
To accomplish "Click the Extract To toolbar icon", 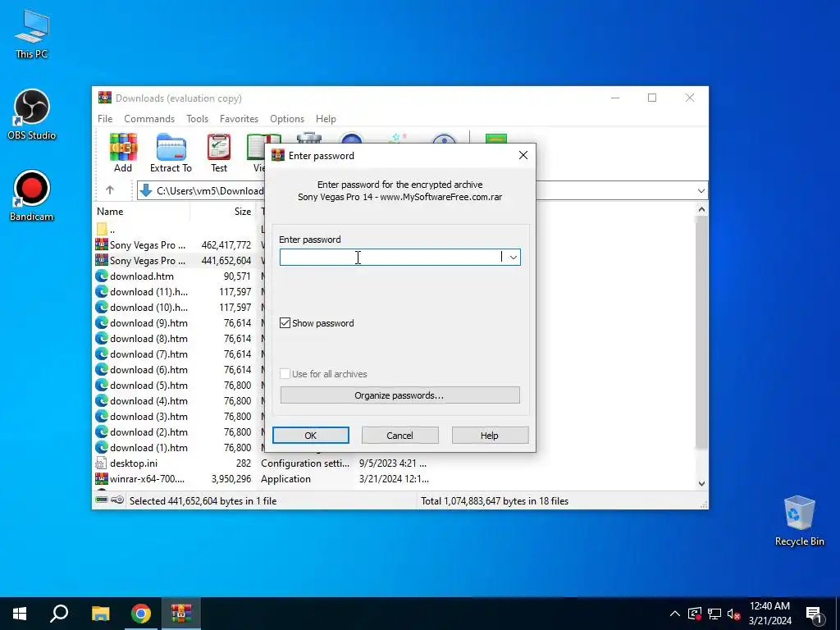I will tap(171, 153).
